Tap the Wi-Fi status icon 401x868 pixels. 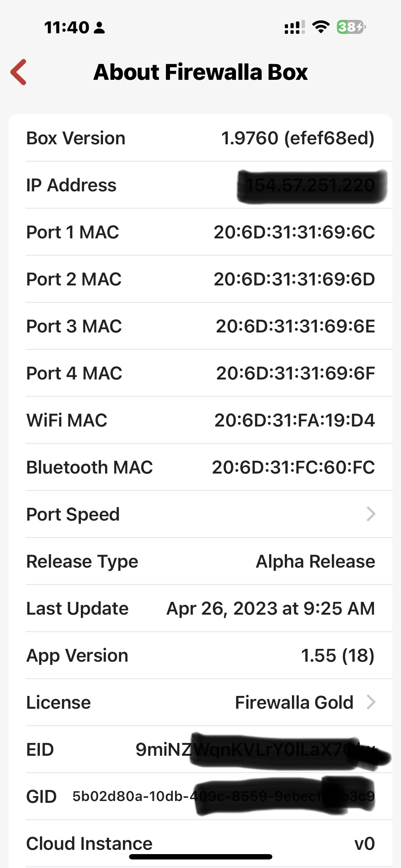(x=320, y=27)
